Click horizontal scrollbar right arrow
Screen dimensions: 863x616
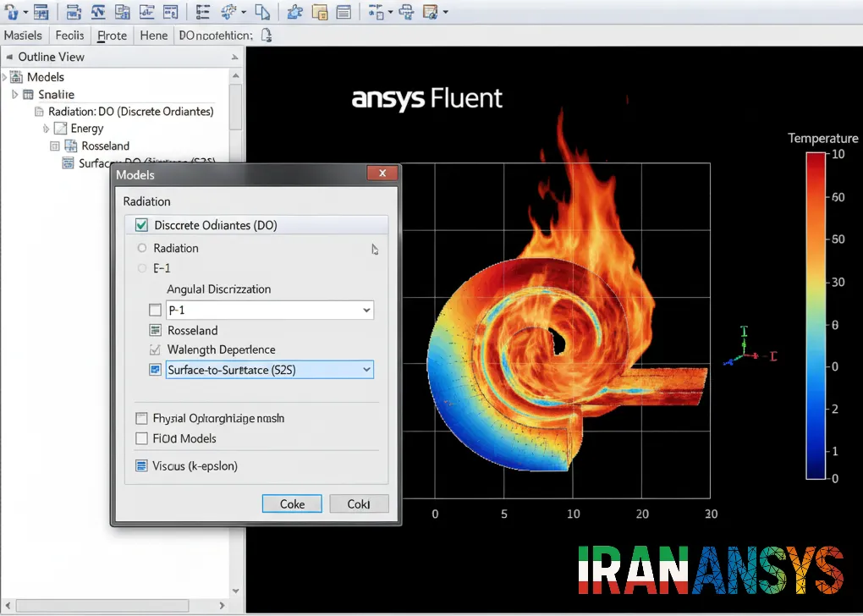(222, 606)
